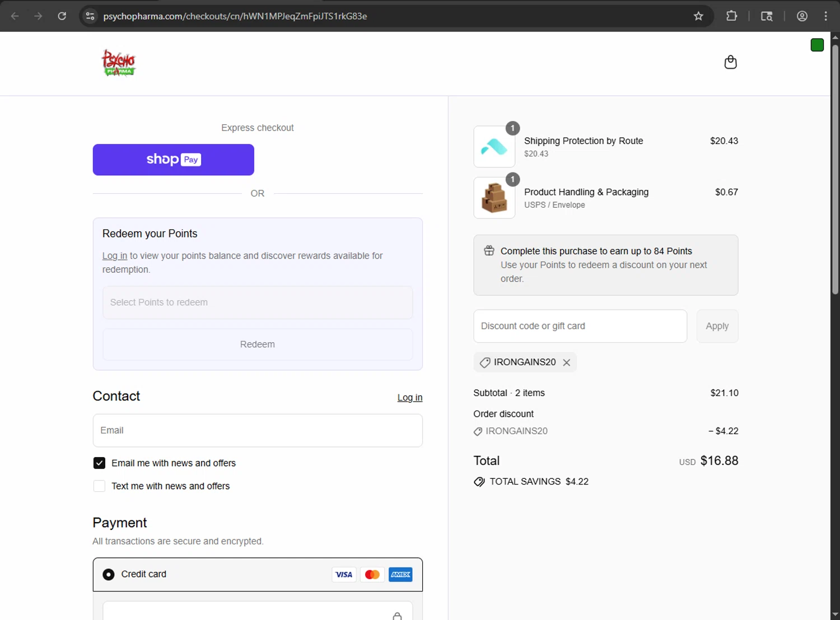Viewport: 840px width, 620px height.
Task: Pay with the Shop Pay button
Action: [174, 160]
